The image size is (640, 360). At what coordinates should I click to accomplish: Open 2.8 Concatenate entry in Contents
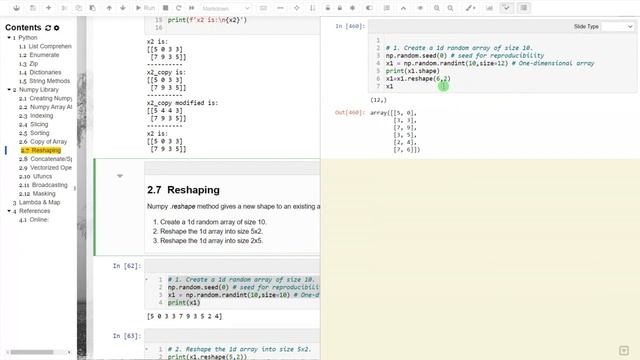coord(45,159)
